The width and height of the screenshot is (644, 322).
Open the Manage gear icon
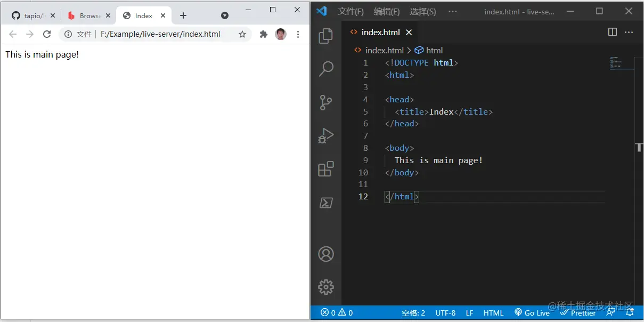point(325,287)
